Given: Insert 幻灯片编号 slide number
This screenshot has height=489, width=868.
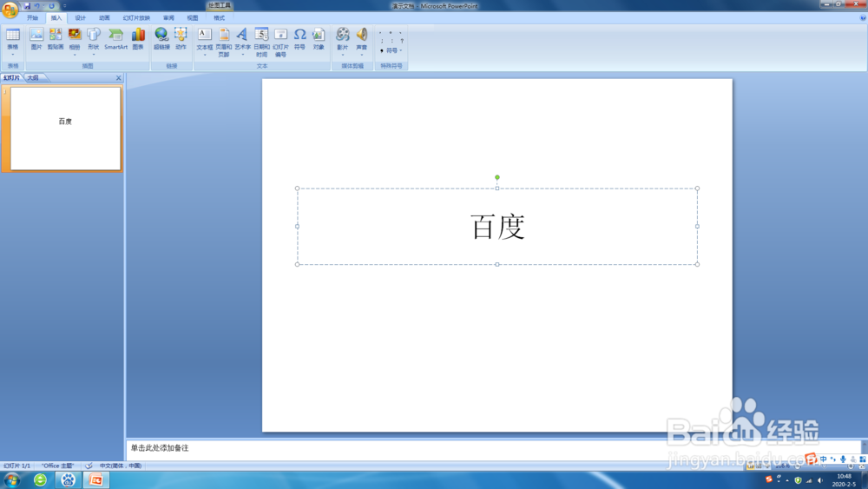Looking at the screenshot, I should 280,42.
